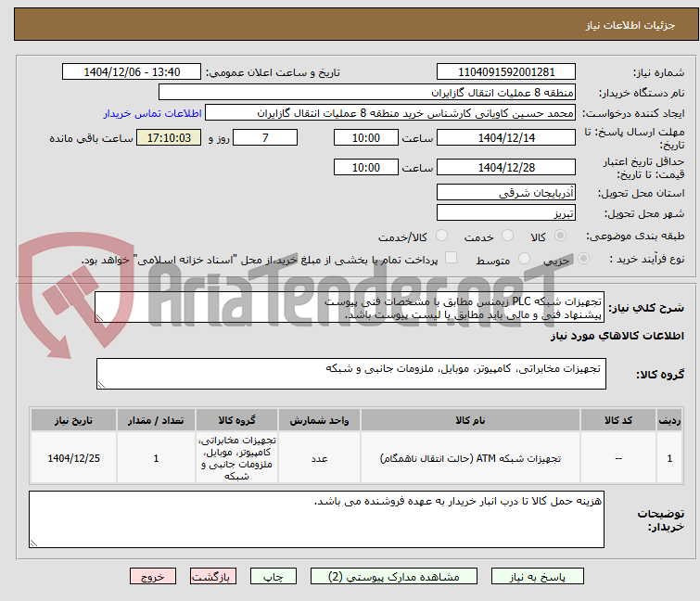This screenshot has width=700, height=601.
Task: Click the response deadline date 1404/12/14 field
Action: click(506, 137)
